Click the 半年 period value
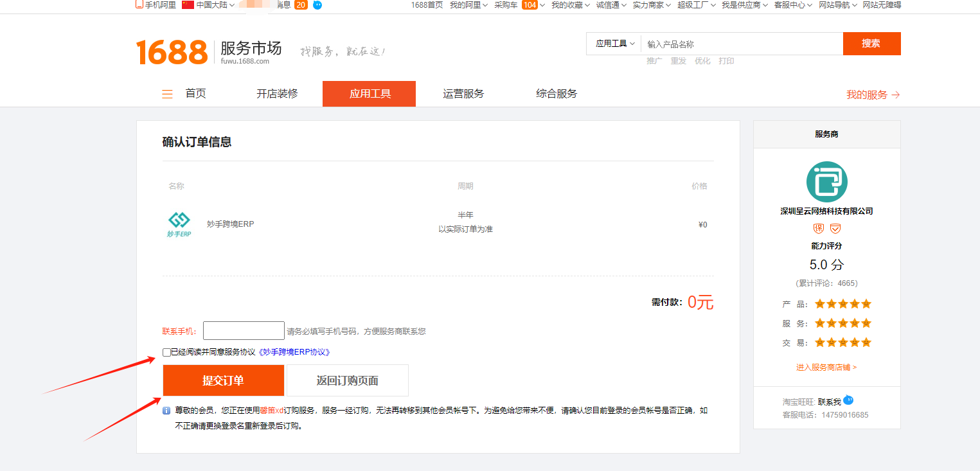The image size is (980, 471). pos(465,215)
